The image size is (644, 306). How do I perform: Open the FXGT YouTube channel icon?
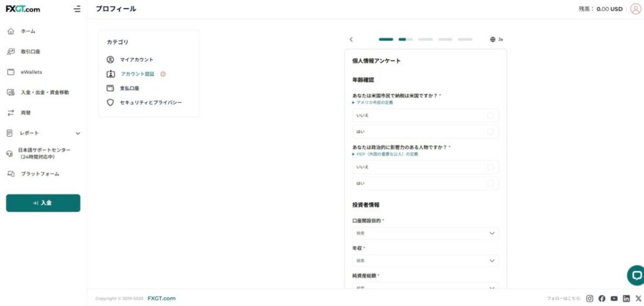pyautogui.click(x=614, y=298)
